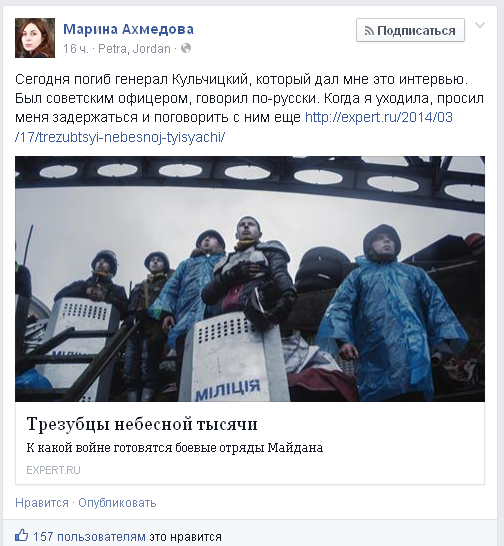Click the globe public-privacy icon
504x546 pixels.
point(186,48)
